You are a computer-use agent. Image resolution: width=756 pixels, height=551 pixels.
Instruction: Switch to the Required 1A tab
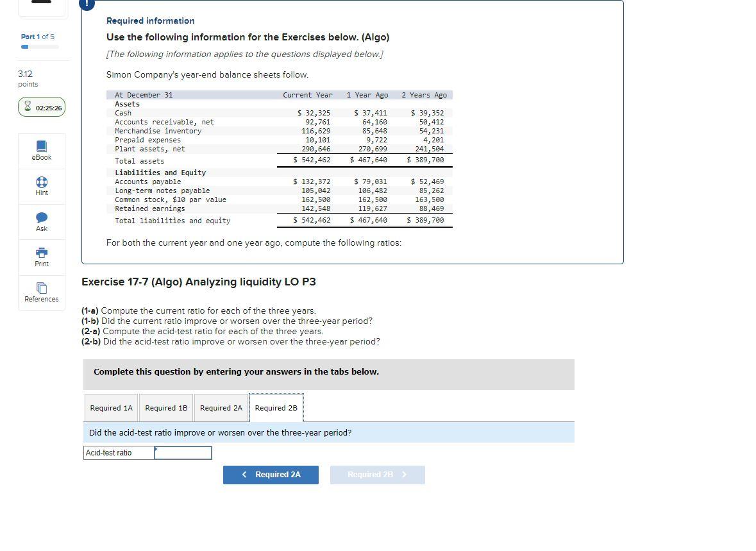coord(111,407)
